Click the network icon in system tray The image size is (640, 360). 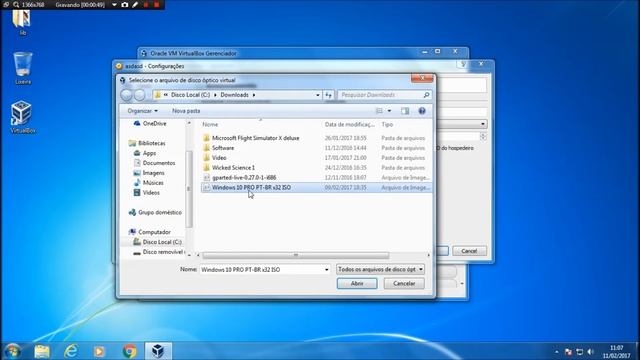[580, 351]
